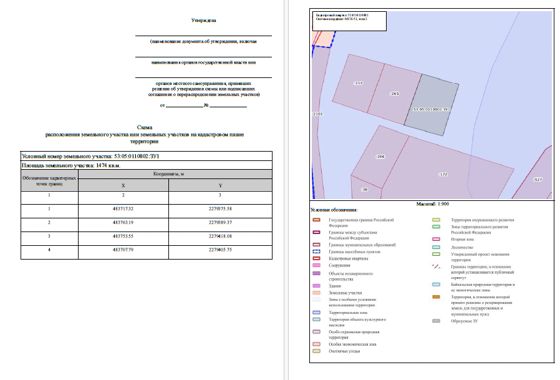
Task: Select the parcel area row with 1476 кв.м
Action: click(146, 165)
